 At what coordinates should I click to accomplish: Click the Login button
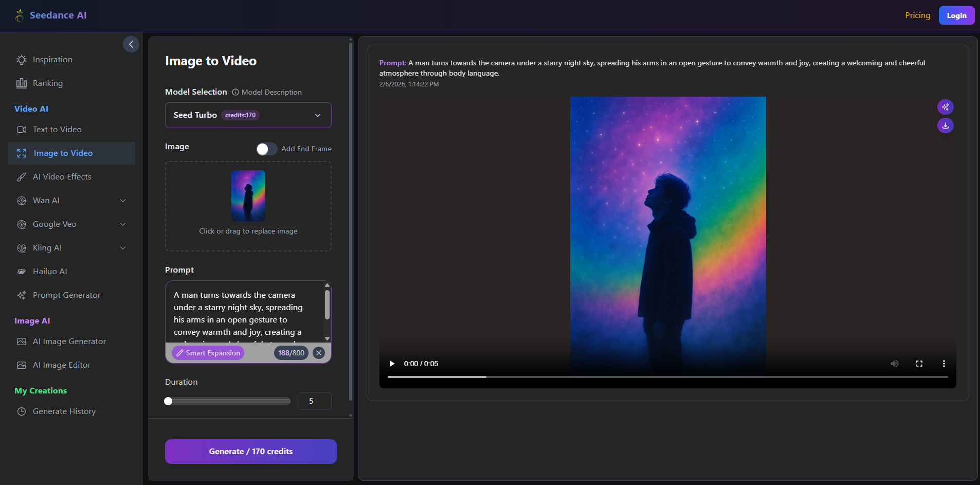[x=956, y=15]
